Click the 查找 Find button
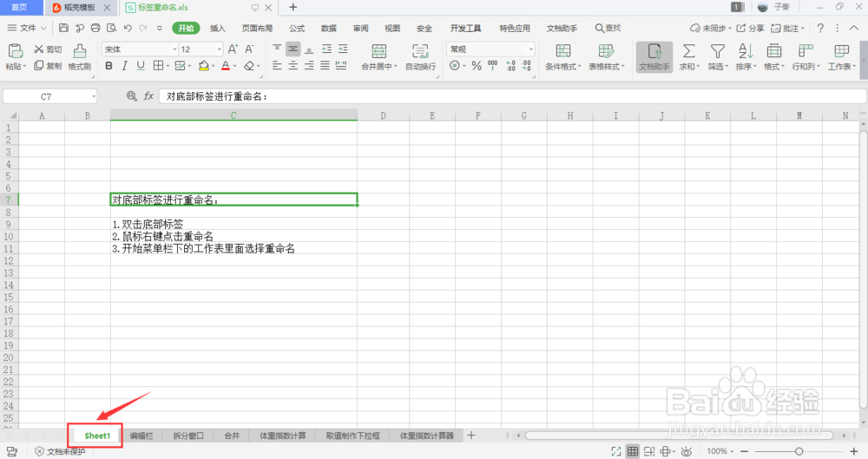This screenshot has width=868, height=459. (608, 28)
